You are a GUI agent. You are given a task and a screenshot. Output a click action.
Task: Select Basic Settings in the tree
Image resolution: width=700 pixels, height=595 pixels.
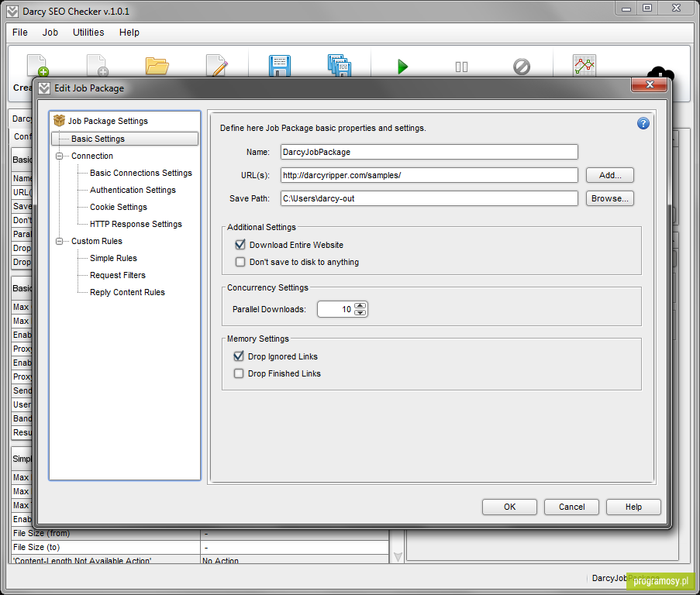point(125,139)
